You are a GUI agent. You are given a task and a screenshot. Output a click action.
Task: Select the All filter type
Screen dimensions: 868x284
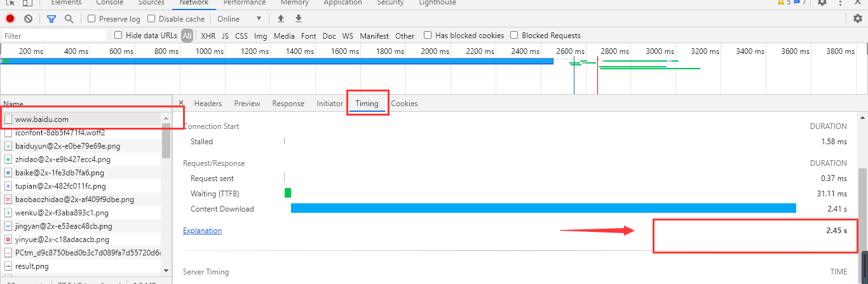[x=187, y=36]
